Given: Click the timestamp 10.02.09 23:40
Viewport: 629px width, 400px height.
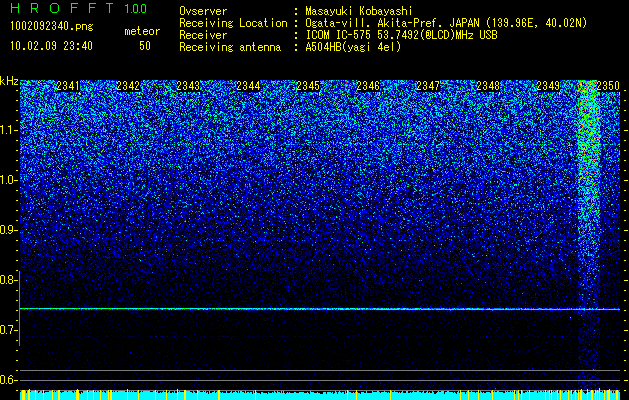Looking at the screenshot, I should pos(51,46).
